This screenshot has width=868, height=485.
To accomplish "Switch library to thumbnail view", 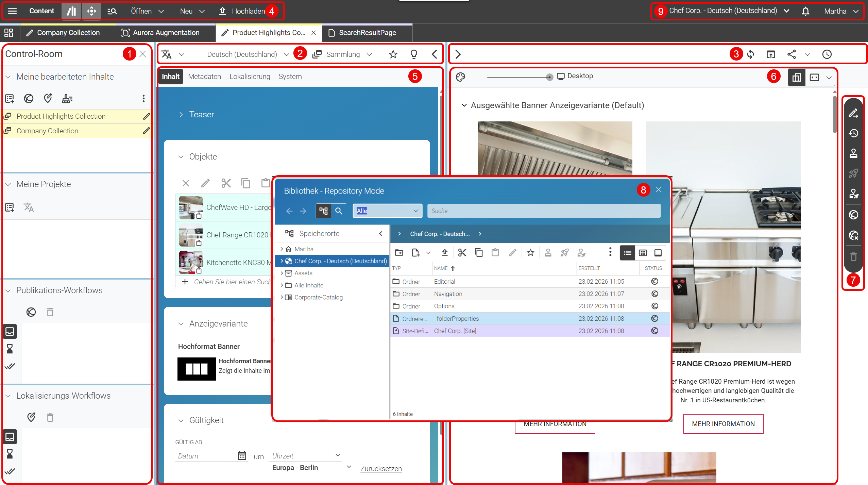I will (643, 253).
